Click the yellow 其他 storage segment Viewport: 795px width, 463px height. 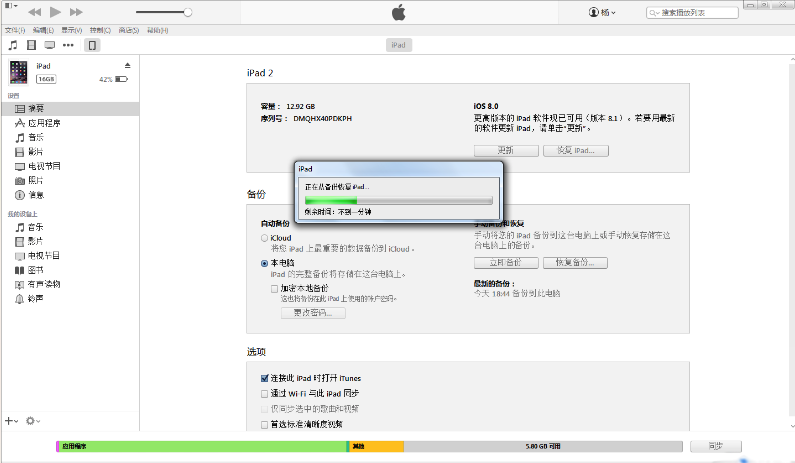point(376,446)
